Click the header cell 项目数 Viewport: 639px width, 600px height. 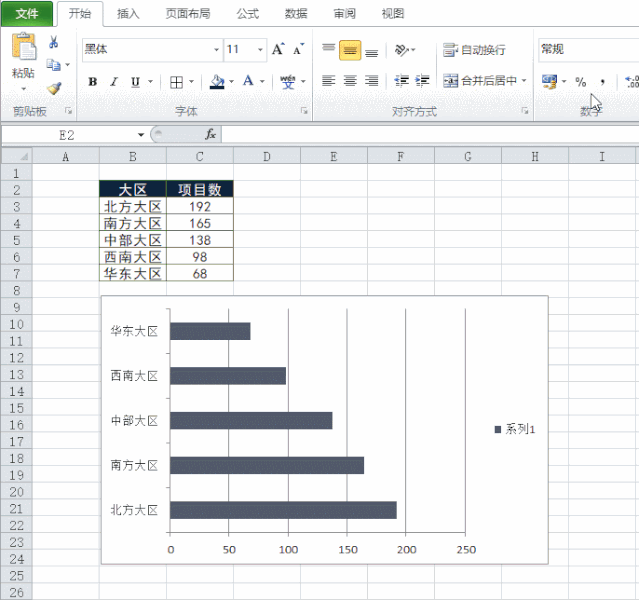coord(200,190)
